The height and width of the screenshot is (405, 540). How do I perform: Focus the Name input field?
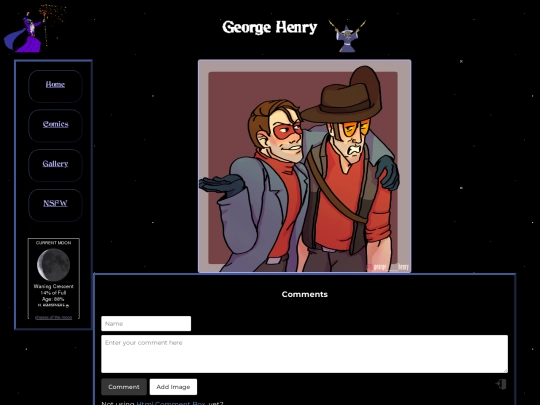[x=146, y=324]
